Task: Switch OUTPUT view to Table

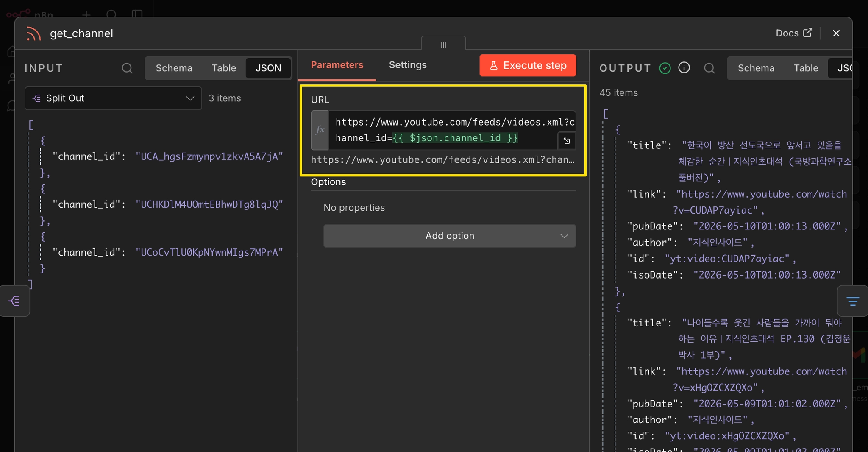Action: pyautogui.click(x=806, y=68)
